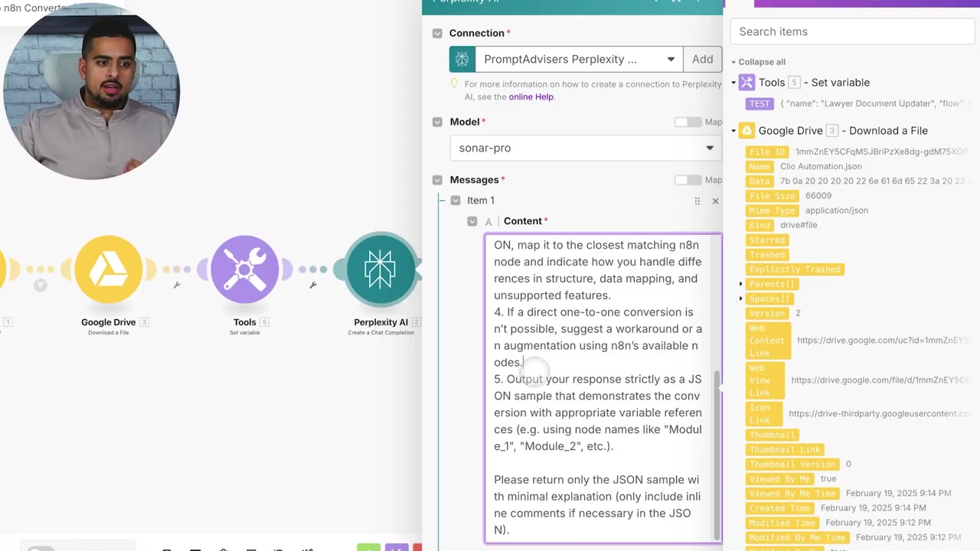980x551 pixels.
Task: Insert the Thumbnail Link variable pill
Action: tap(785, 449)
